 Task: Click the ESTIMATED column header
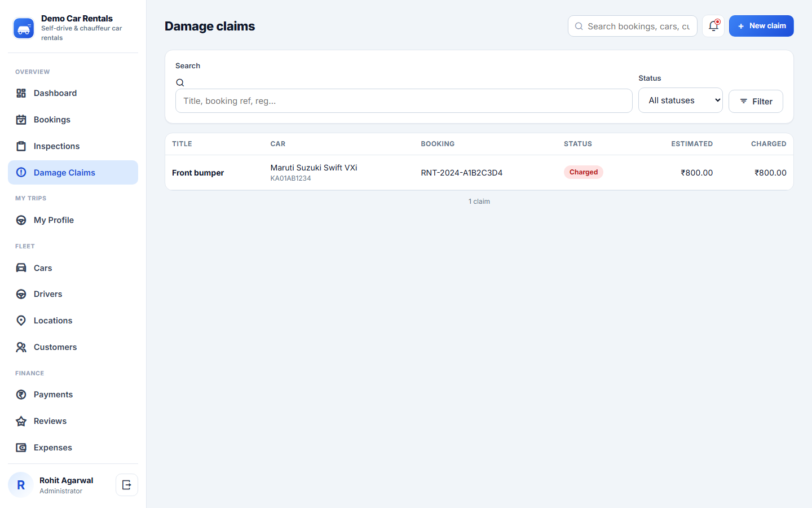point(692,144)
